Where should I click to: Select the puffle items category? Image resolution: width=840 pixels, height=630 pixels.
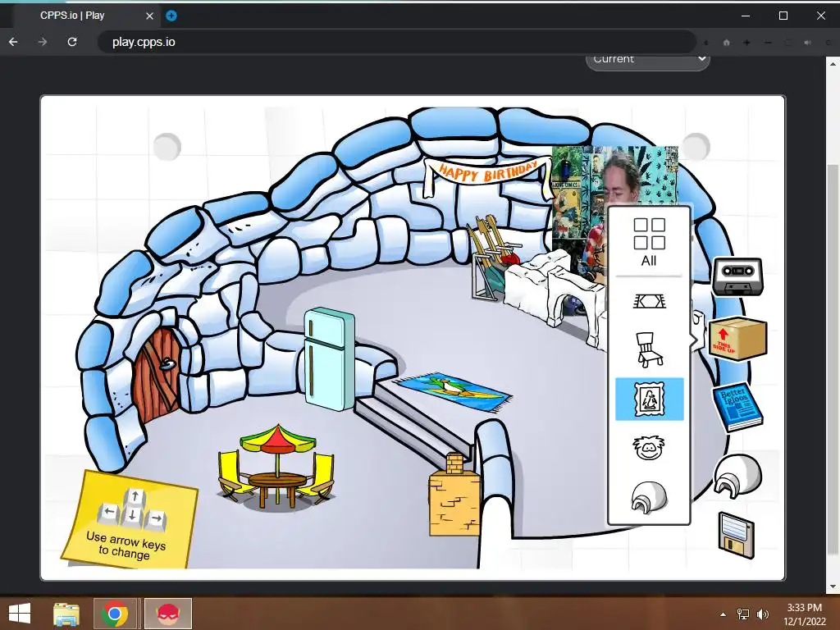click(650, 448)
